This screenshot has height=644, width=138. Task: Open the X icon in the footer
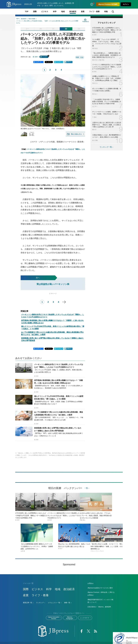pyautogui.click(x=88, y=631)
